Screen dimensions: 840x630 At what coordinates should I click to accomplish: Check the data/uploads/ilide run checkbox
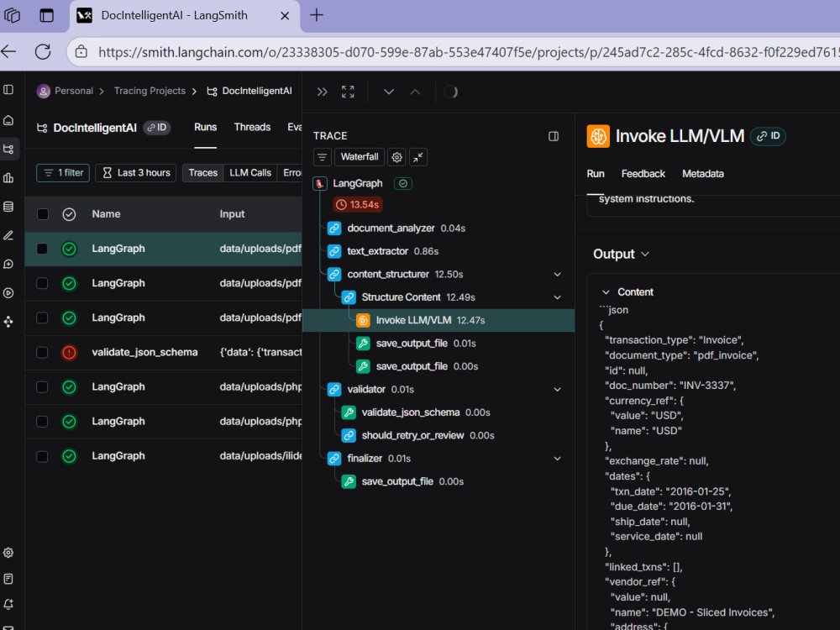[42, 456]
